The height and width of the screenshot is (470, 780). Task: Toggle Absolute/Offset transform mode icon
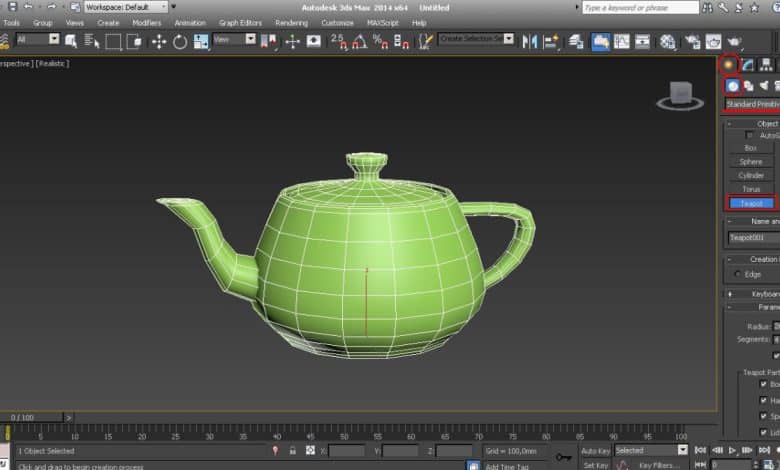coord(310,451)
